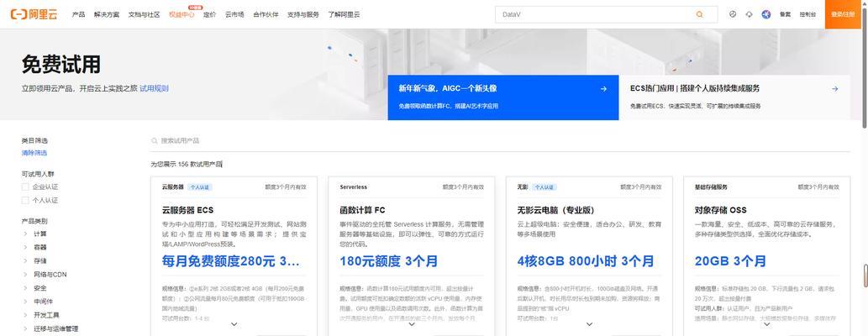This screenshot has width=868, height=336.
Task: Open the 云市场 menu item
Action: point(234,14)
